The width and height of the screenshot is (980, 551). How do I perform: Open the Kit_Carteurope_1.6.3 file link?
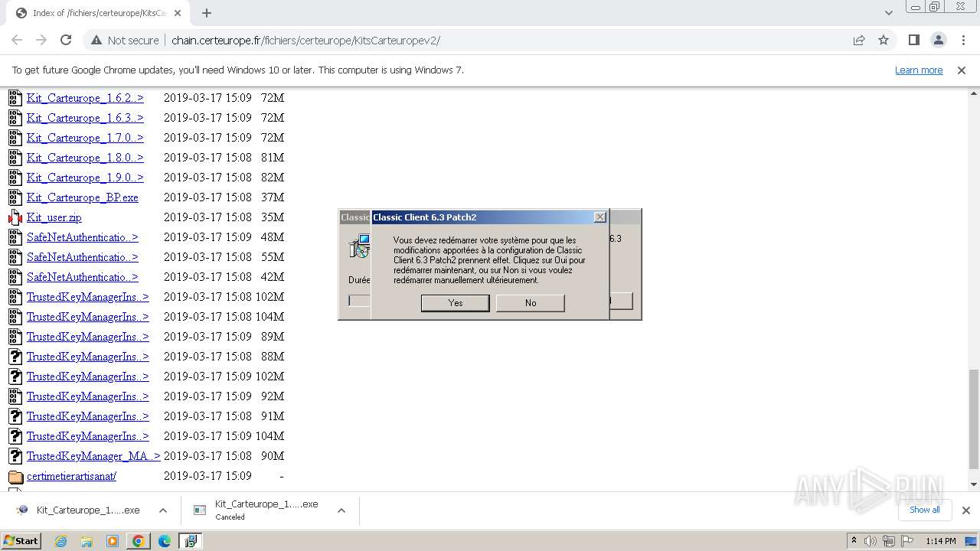coord(85,118)
